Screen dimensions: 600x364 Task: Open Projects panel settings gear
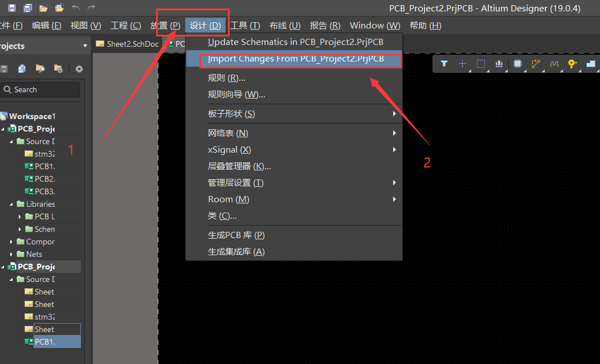[79, 69]
